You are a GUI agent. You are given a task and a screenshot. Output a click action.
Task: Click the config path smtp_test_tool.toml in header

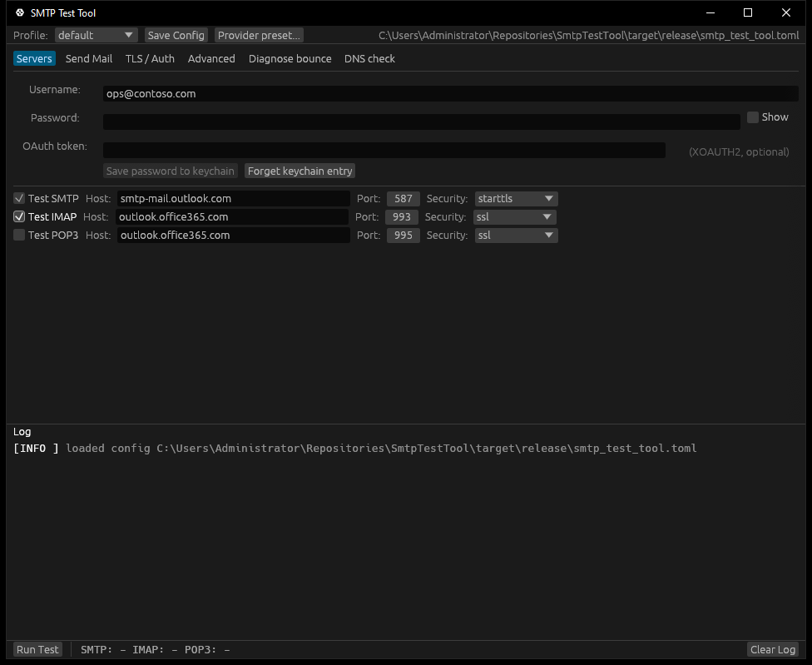pos(588,35)
